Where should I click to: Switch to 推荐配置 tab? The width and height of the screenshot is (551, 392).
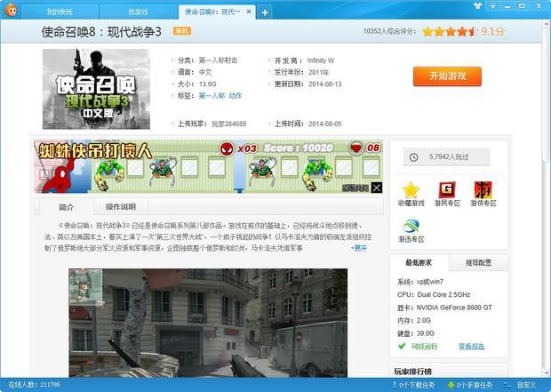(x=478, y=262)
